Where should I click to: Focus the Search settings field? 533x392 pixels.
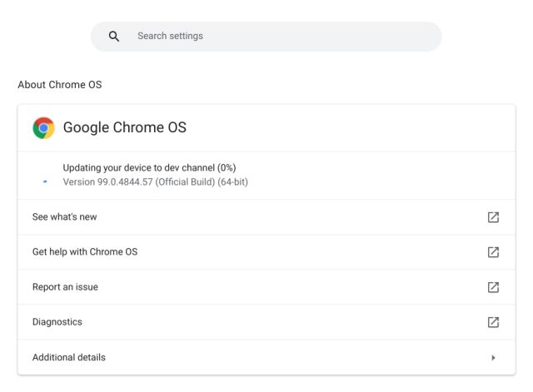[x=266, y=37]
